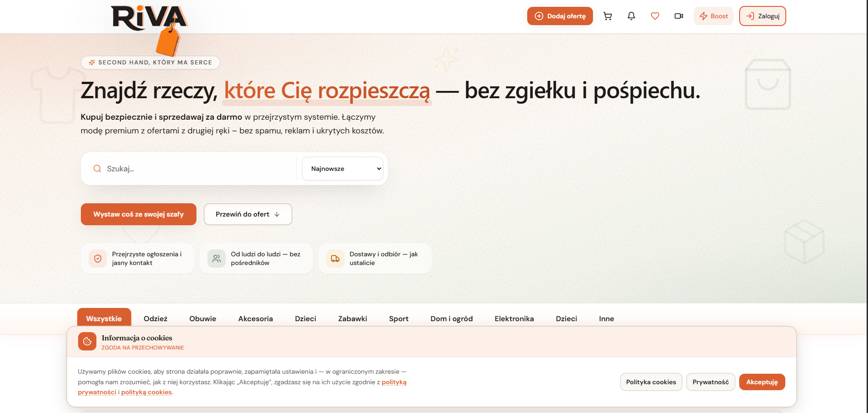Click the Informacja o cookies heading
The image size is (868, 413).
click(137, 338)
